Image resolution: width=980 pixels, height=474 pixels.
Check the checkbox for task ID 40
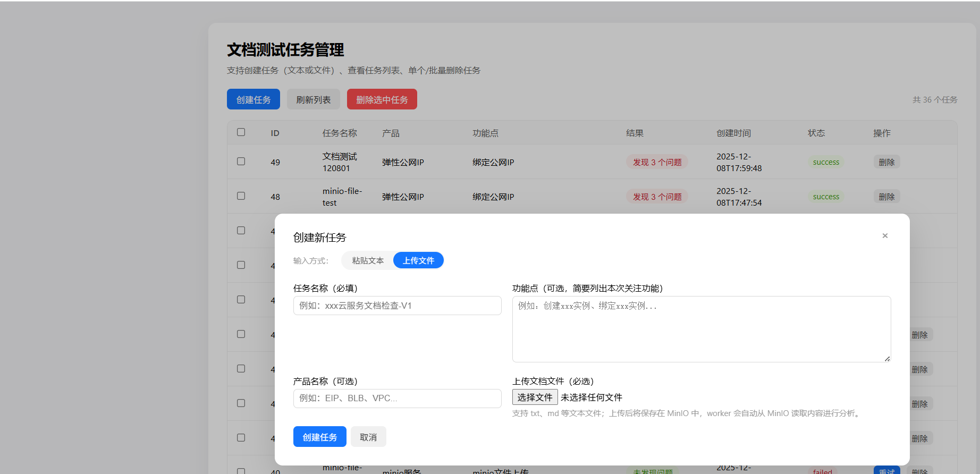click(x=241, y=471)
